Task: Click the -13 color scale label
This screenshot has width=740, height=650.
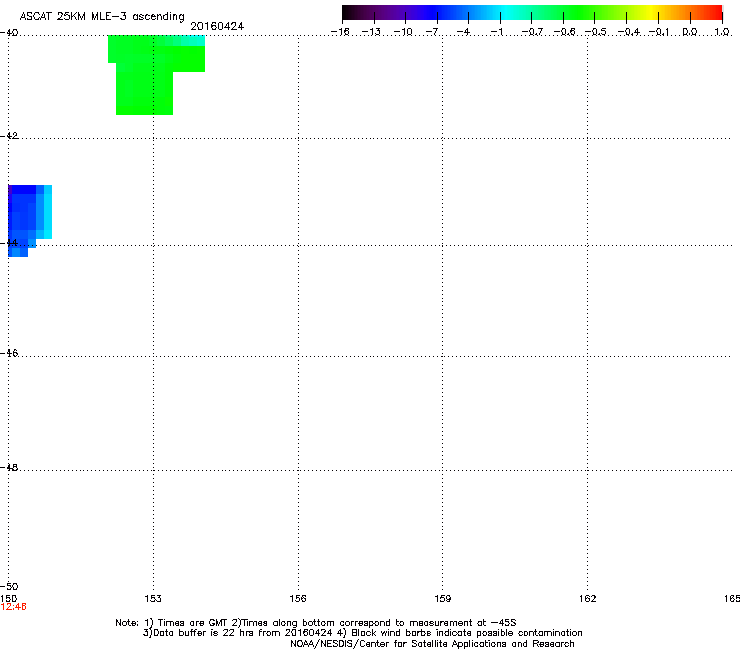Action: click(x=371, y=32)
